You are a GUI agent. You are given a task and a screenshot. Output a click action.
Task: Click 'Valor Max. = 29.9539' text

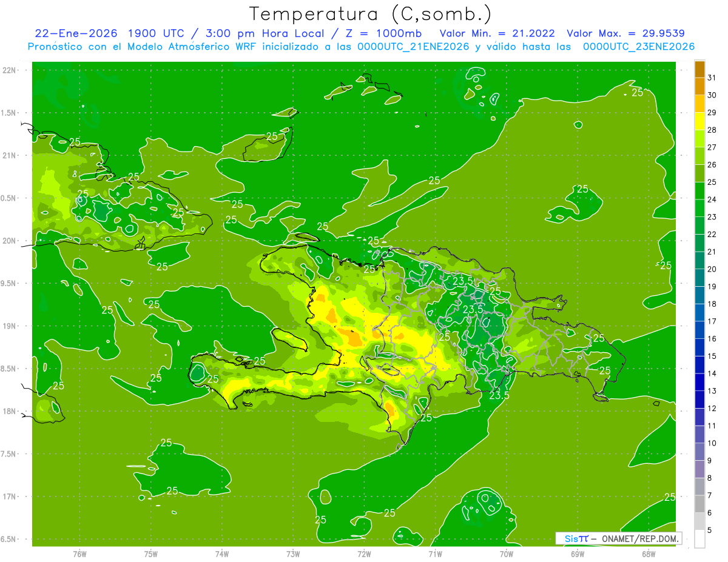[x=625, y=33]
